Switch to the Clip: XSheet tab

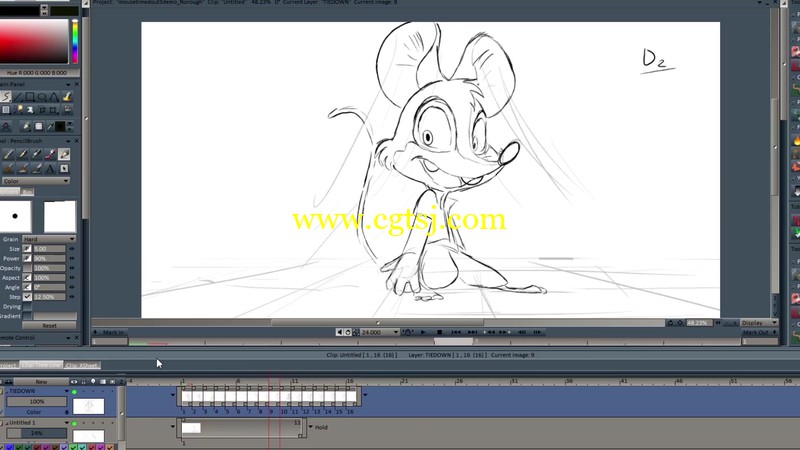[82, 365]
